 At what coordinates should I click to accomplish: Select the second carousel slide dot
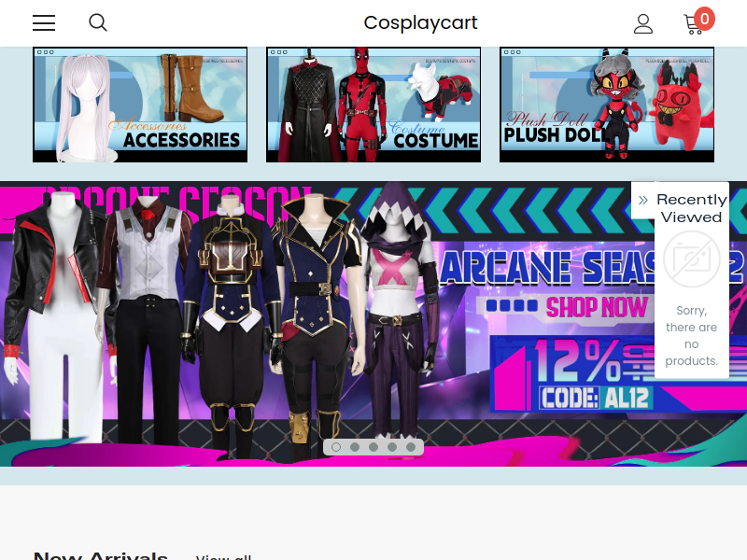click(355, 447)
